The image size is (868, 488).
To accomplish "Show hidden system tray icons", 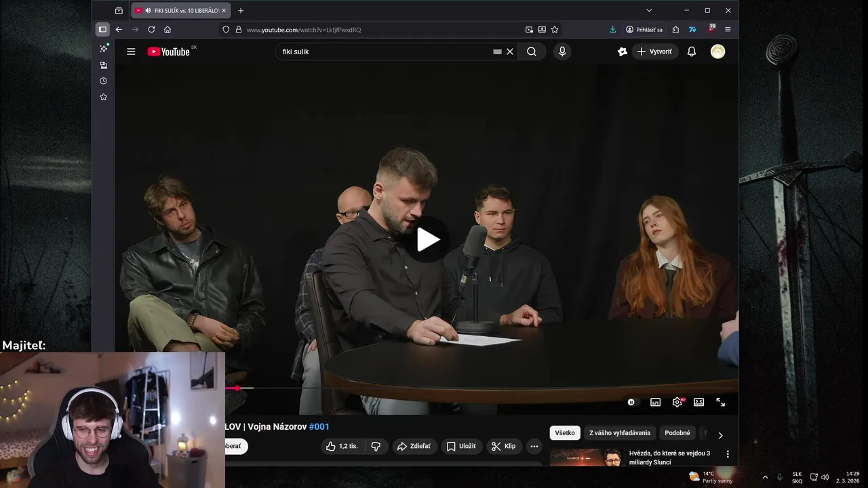I will click(766, 477).
